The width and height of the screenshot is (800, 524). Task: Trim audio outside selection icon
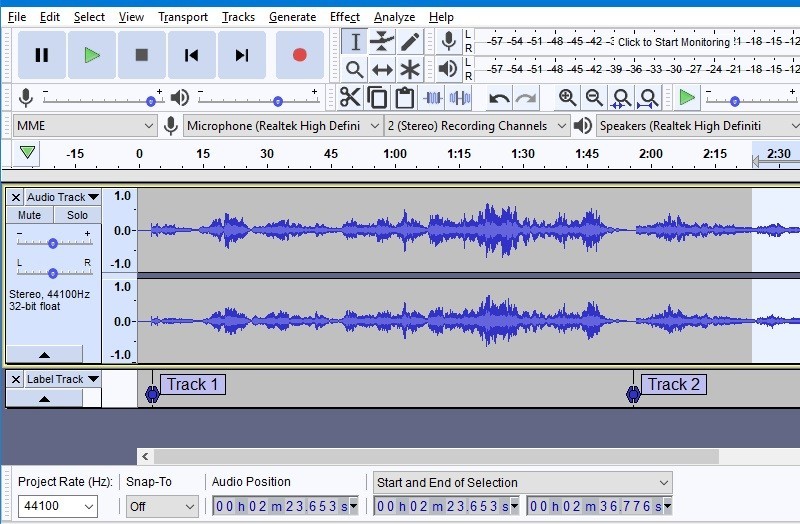(432, 97)
